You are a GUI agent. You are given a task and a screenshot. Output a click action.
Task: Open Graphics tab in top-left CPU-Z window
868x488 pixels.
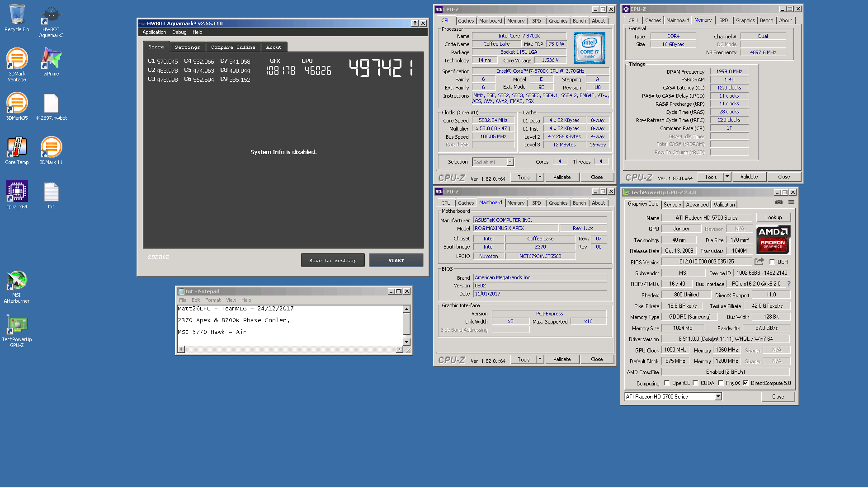click(558, 21)
